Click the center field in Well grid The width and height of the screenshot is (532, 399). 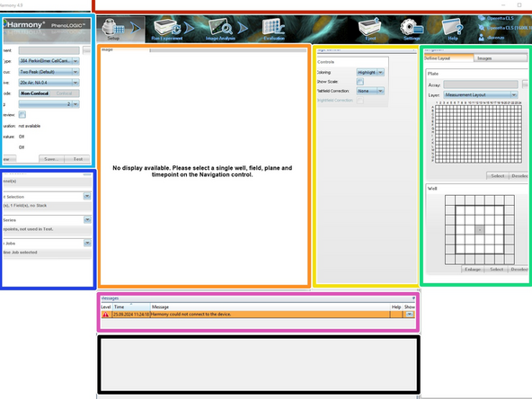pyautogui.click(x=479, y=230)
